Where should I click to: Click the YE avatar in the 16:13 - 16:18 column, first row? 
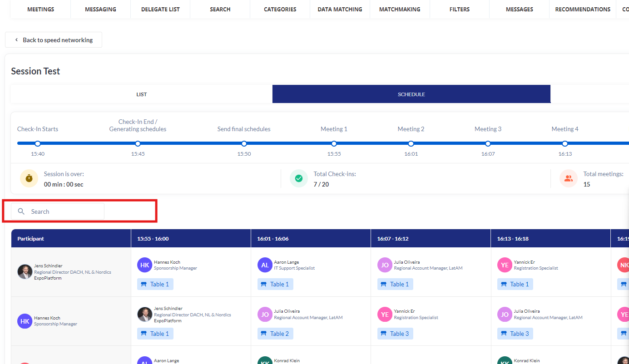pos(505,265)
